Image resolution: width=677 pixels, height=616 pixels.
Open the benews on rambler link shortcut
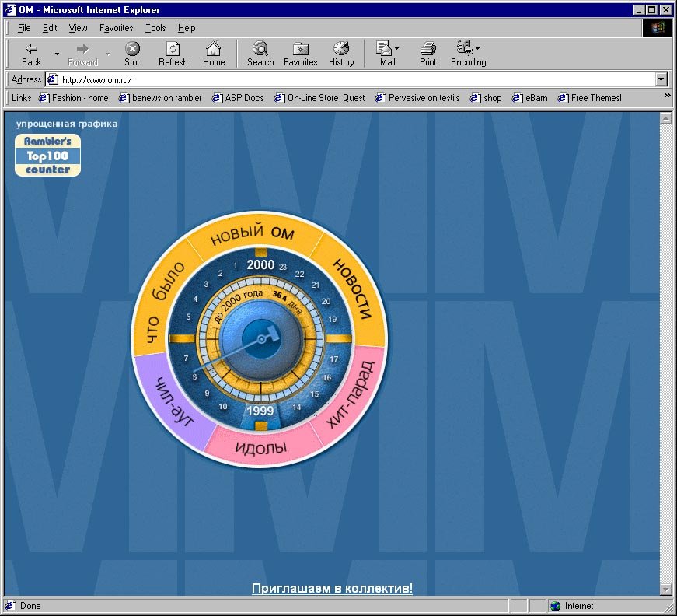coord(161,98)
